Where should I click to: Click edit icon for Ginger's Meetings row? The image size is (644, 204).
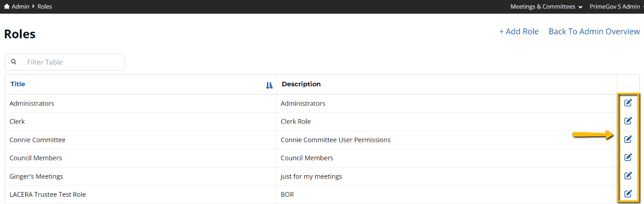(x=628, y=176)
